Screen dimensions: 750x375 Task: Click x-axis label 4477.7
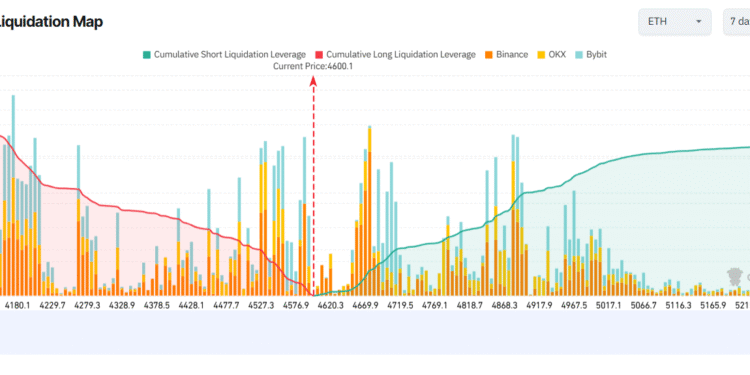[x=226, y=305]
